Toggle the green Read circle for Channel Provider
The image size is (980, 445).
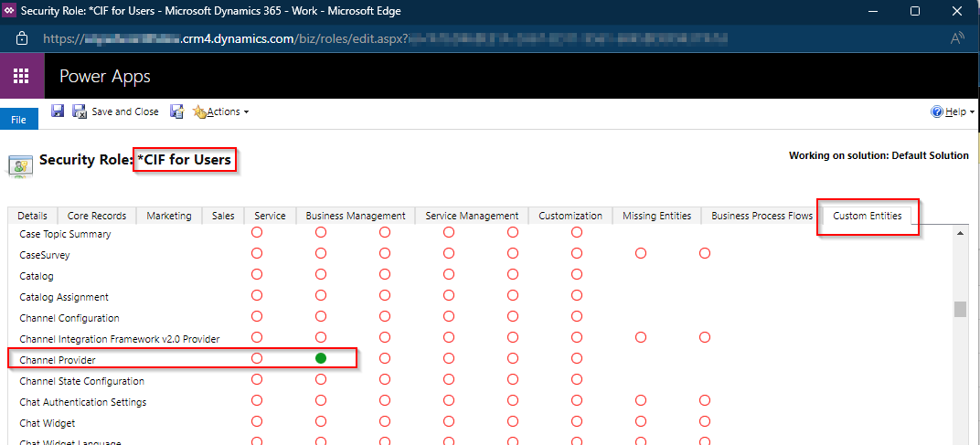pyautogui.click(x=321, y=358)
